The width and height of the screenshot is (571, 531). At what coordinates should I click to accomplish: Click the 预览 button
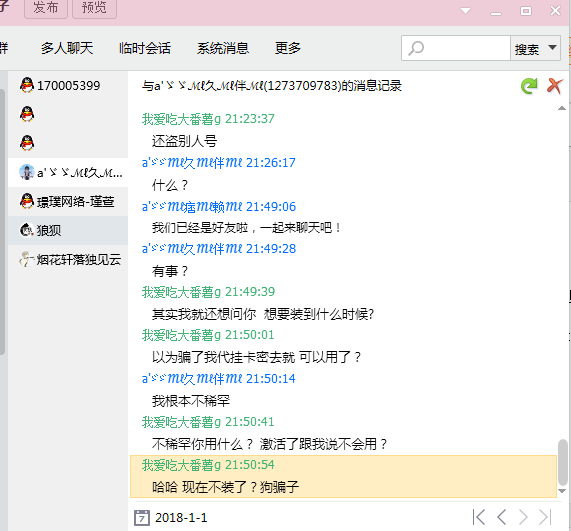point(94,8)
